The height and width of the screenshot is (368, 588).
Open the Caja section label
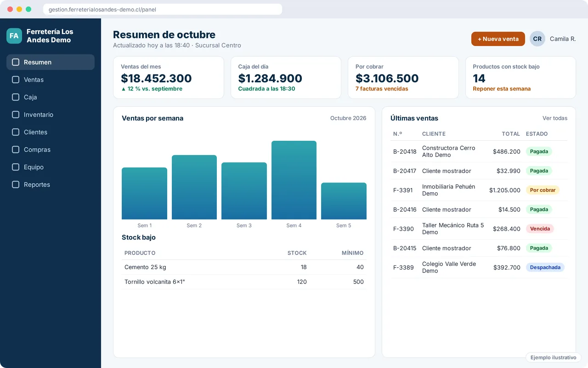pyautogui.click(x=30, y=97)
